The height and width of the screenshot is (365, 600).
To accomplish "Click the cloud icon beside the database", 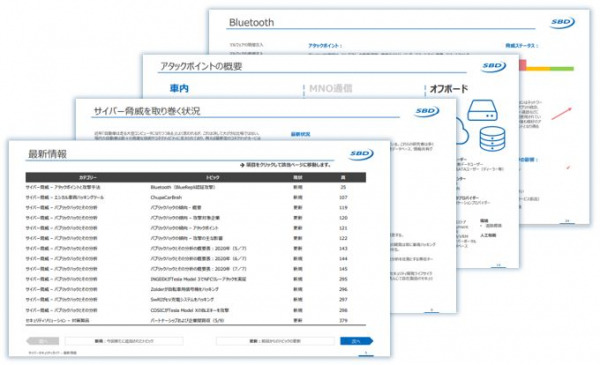I will [x=462, y=131].
